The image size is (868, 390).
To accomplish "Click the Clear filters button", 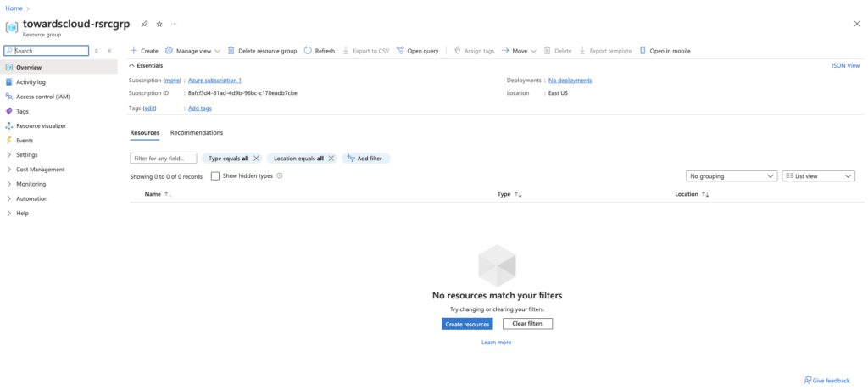I will [527, 324].
